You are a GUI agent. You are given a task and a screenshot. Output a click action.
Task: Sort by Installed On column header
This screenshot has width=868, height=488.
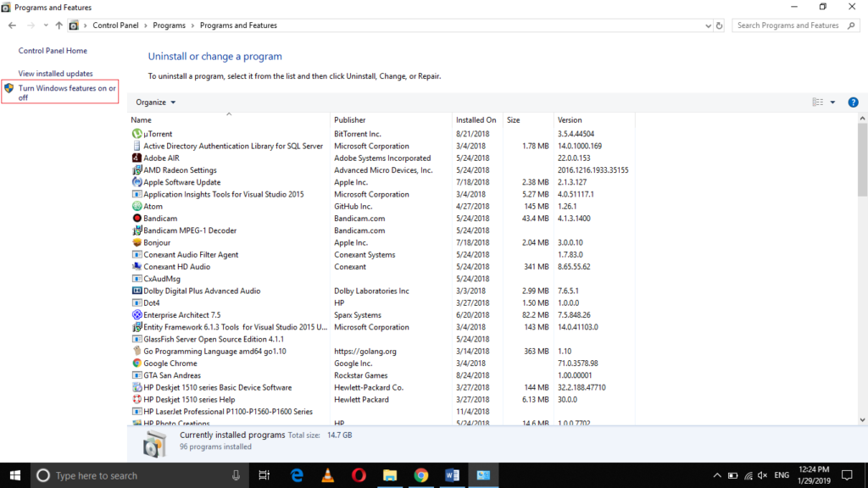[477, 119]
